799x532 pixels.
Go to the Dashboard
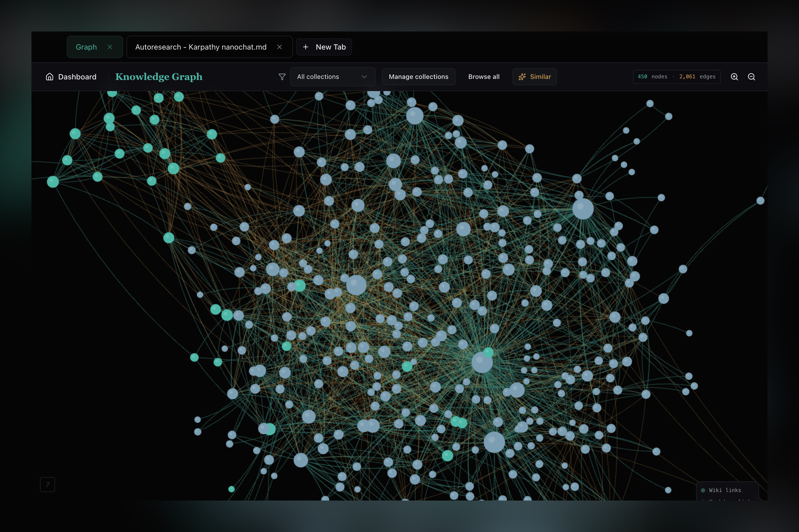tap(71, 77)
